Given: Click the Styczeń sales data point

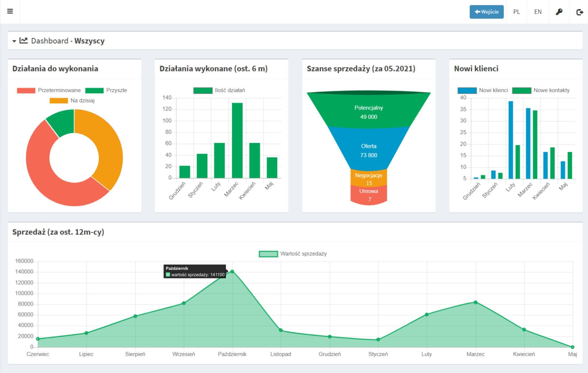Looking at the screenshot, I should pyautogui.click(x=378, y=340).
